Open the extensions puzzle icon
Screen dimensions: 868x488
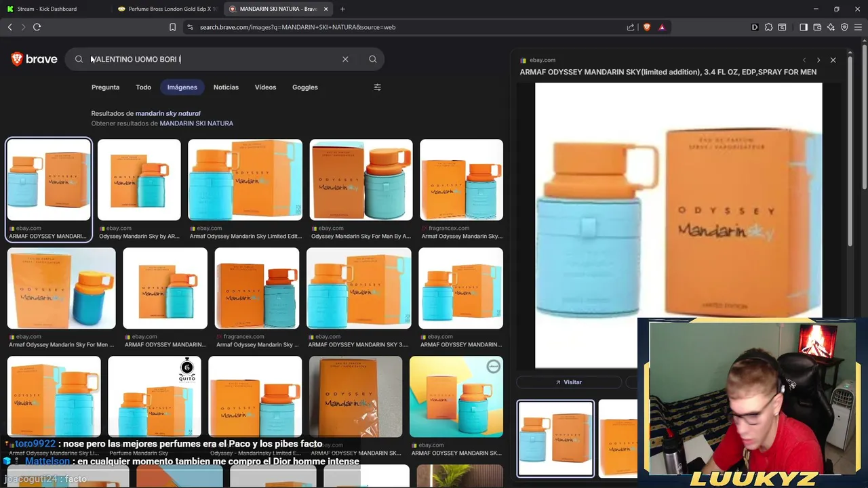(x=768, y=27)
